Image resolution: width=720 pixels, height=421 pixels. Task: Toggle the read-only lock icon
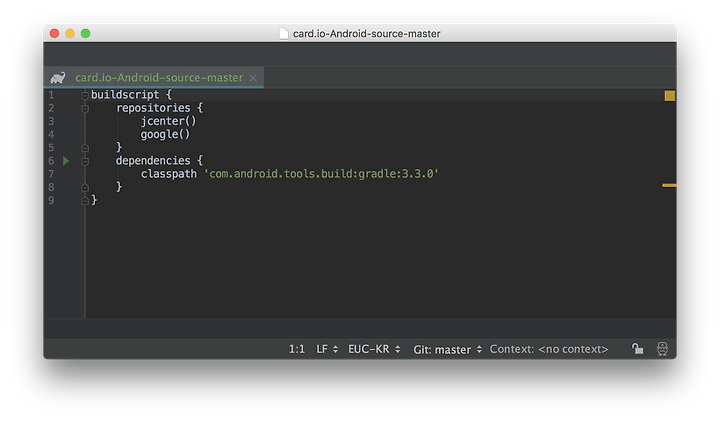point(637,349)
